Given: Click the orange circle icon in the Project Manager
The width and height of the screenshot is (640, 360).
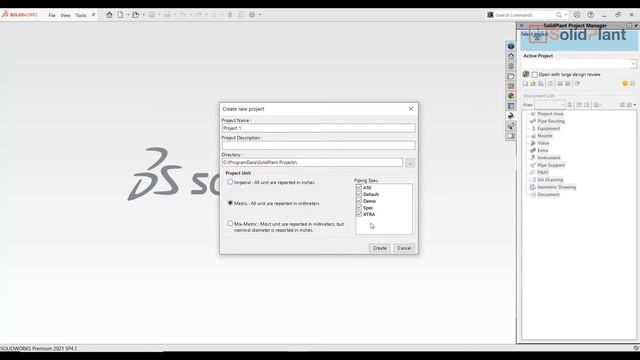Looking at the screenshot, I should [625, 84].
